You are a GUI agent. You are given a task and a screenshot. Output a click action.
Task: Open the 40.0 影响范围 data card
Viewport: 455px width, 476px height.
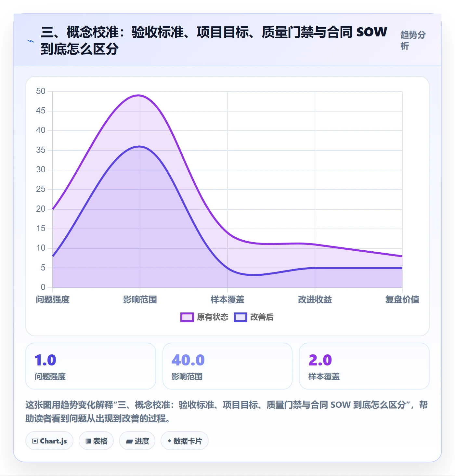click(227, 366)
